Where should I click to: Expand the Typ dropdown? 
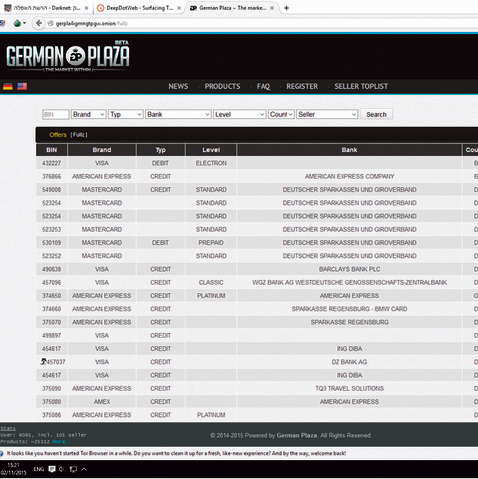pos(126,114)
